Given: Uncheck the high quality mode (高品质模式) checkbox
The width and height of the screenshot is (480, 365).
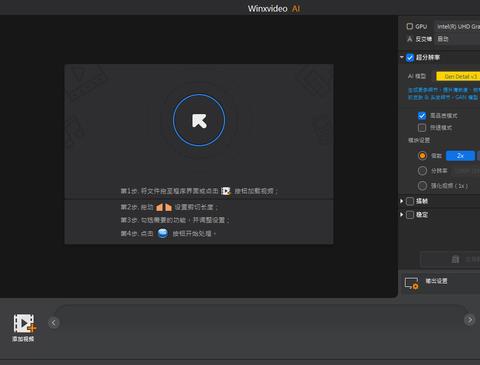Looking at the screenshot, I should [422, 116].
